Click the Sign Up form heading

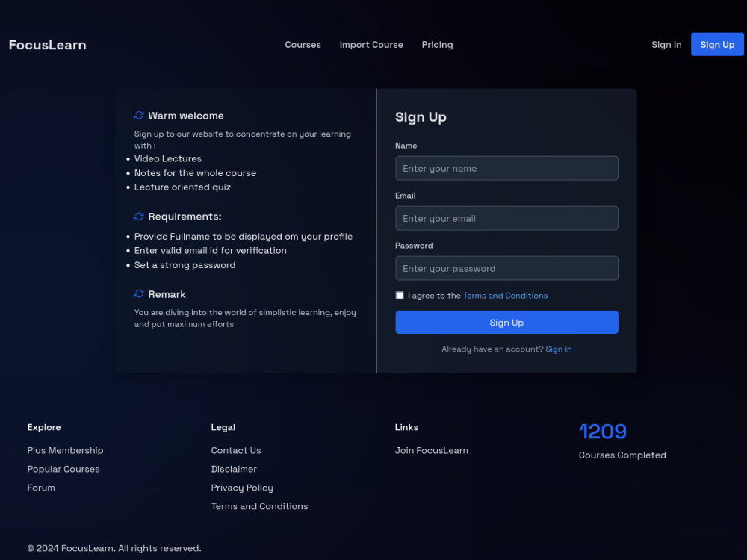point(421,117)
